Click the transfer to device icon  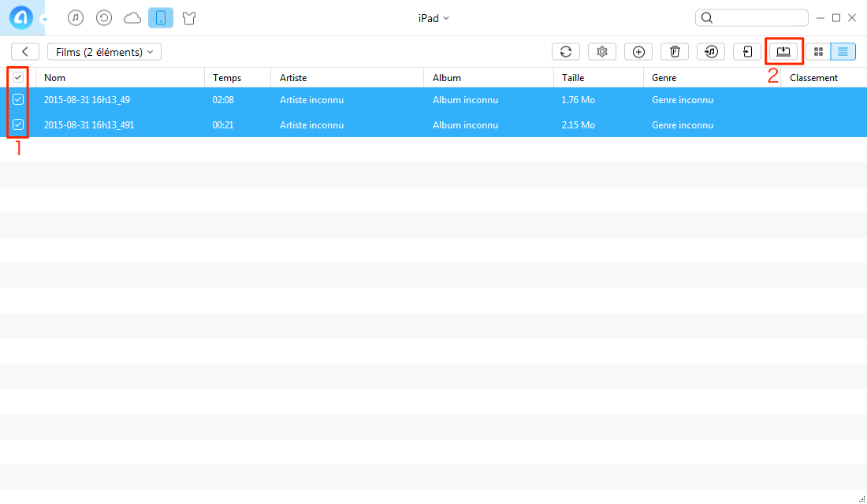747,51
